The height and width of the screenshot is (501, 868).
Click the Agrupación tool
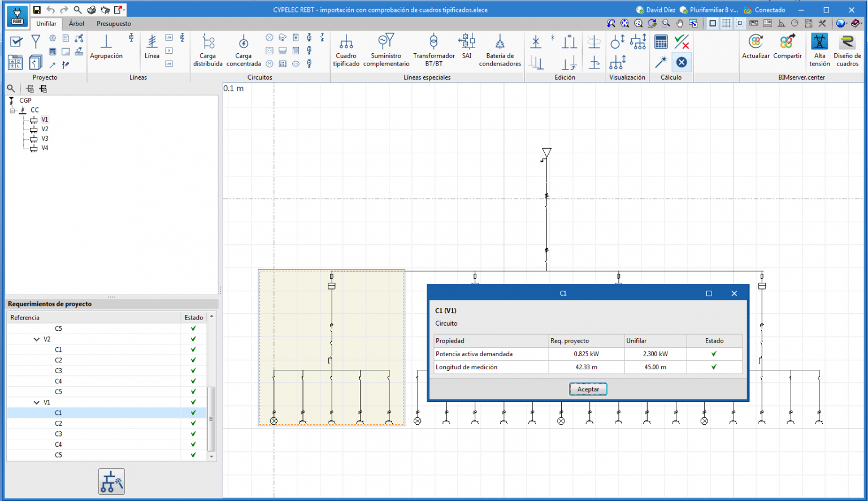pyautogui.click(x=106, y=46)
